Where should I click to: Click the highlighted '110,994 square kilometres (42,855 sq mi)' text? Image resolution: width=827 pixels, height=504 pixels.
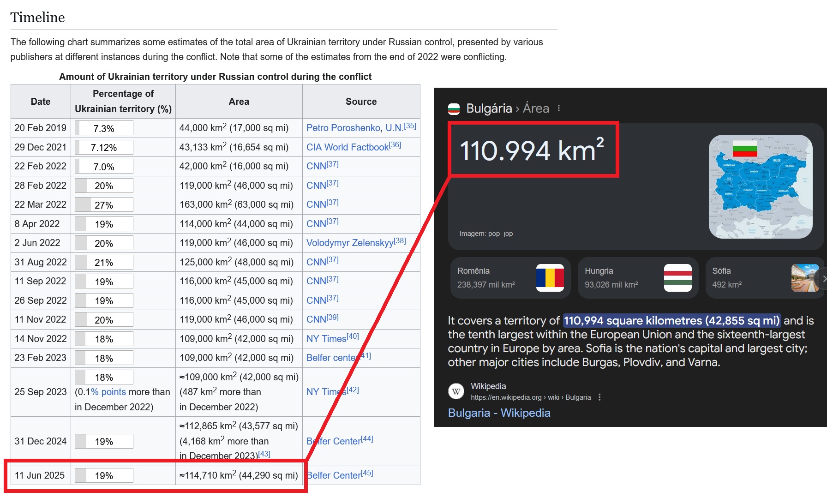(x=671, y=320)
